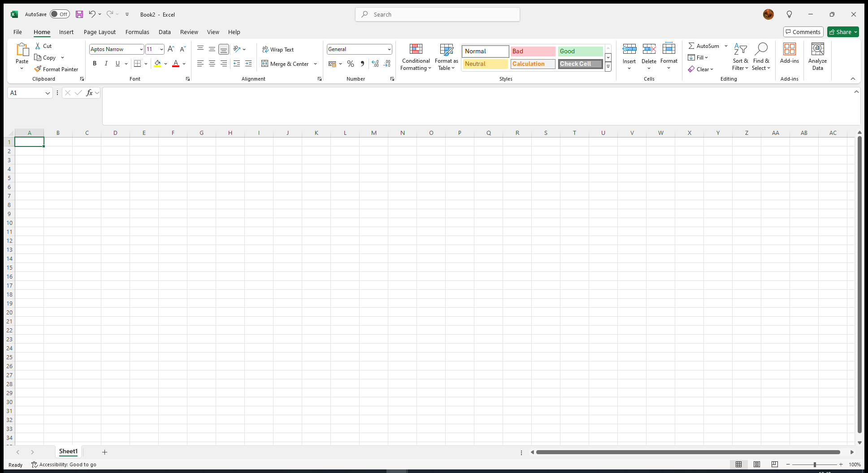Open the Comments pane button
Viewport: 868px width, 473px height.
[x=803, y=32]
